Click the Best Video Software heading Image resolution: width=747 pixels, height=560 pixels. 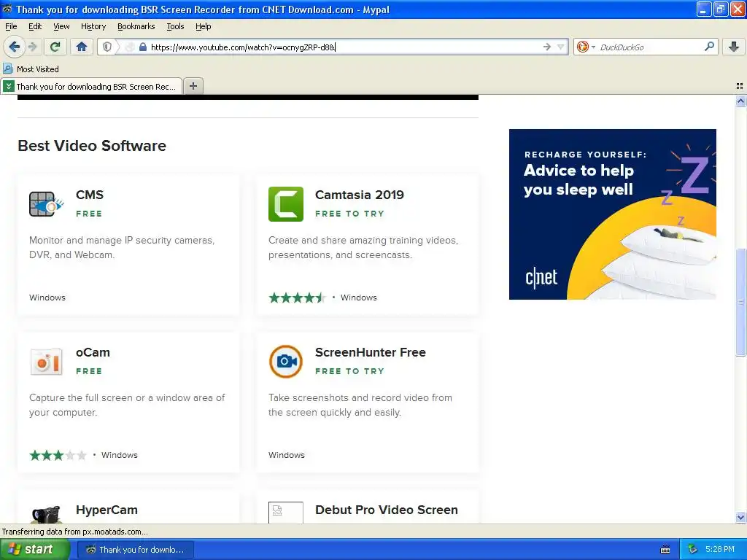pos(92,146)
